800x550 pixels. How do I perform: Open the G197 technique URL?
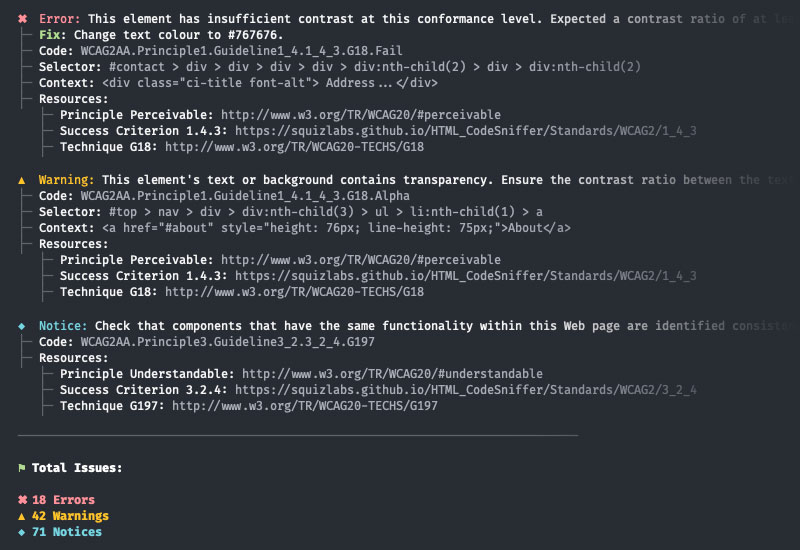coord(304,406)
